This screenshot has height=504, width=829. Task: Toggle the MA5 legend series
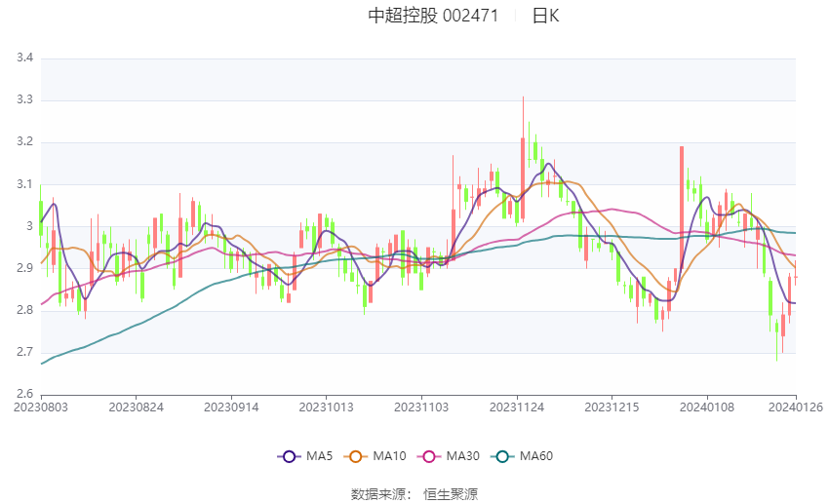click(305, 456)
